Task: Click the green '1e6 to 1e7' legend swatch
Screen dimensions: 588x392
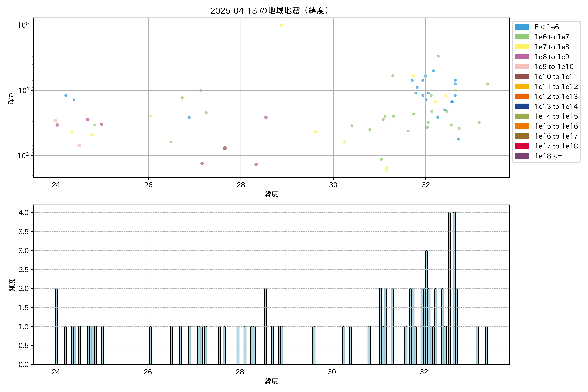Action: click(x=522, y=37)
